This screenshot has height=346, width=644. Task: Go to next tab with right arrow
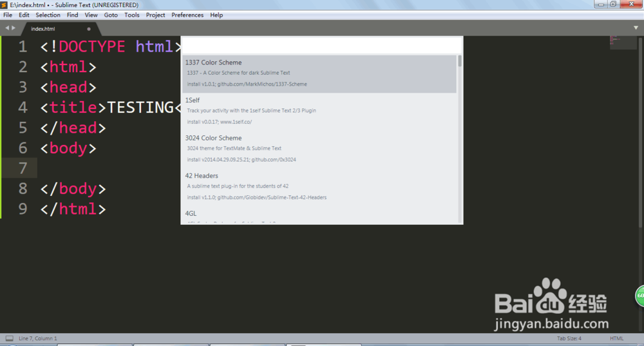click(14, 28)
